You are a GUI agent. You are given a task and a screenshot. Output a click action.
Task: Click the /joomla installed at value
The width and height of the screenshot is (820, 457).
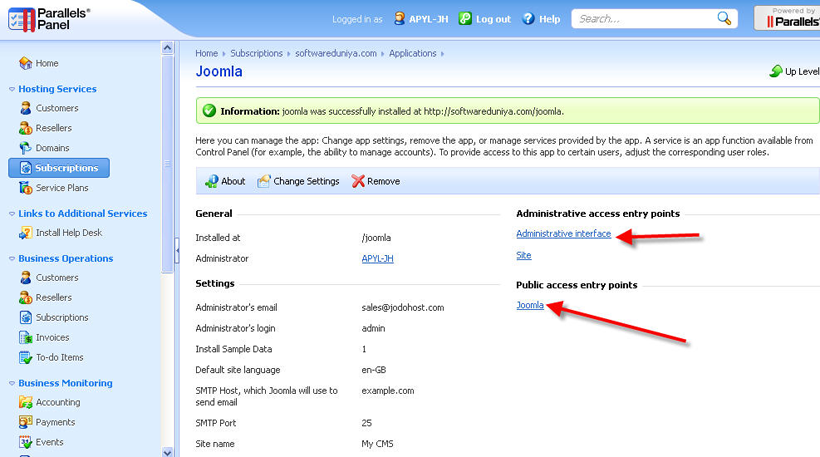(376, 237)
